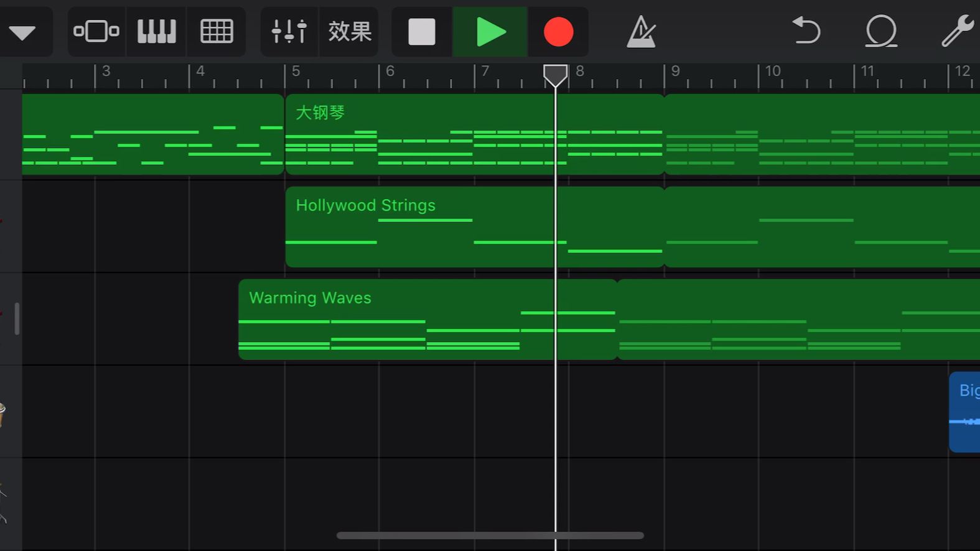
Task: Select the Warming Waves region
Action: (428, 320)
